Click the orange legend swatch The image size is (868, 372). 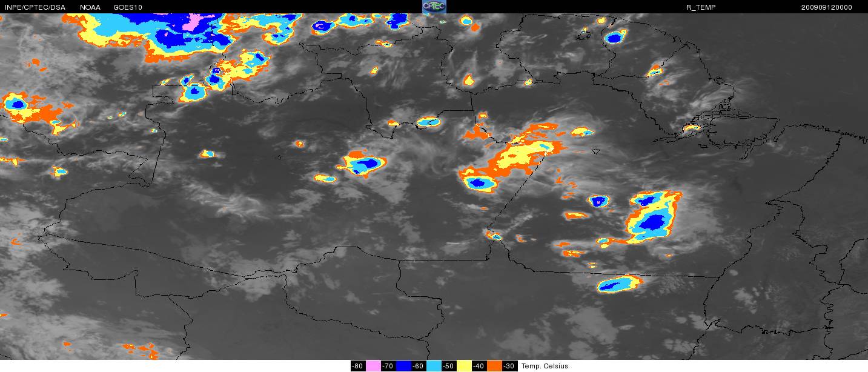point(494,366)
